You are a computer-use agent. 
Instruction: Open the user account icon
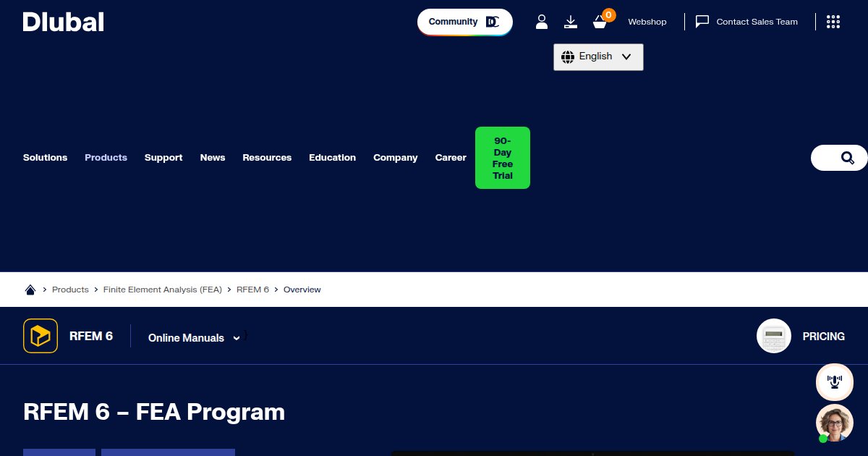542,22
